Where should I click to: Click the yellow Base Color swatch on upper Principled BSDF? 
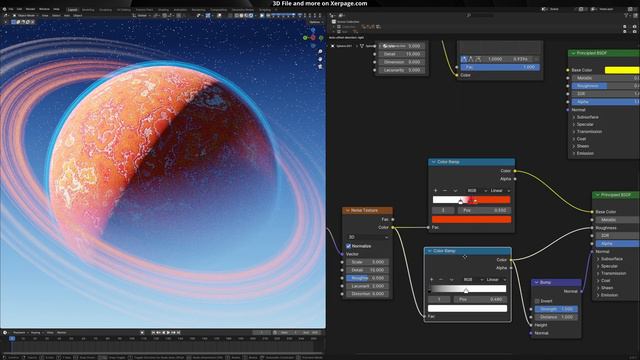tap(622, 70)
